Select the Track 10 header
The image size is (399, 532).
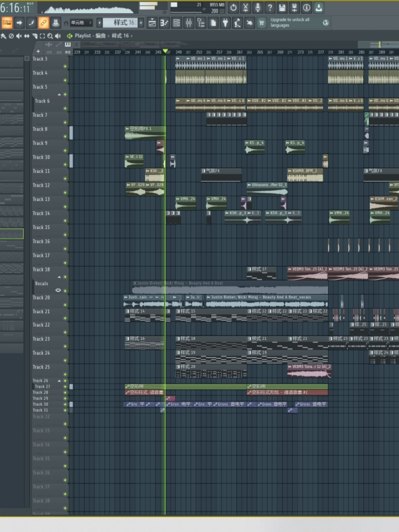tap(50, 161)
